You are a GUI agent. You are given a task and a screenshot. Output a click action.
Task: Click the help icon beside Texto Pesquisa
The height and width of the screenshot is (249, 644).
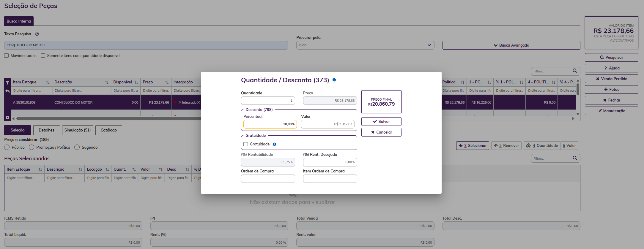37,34
